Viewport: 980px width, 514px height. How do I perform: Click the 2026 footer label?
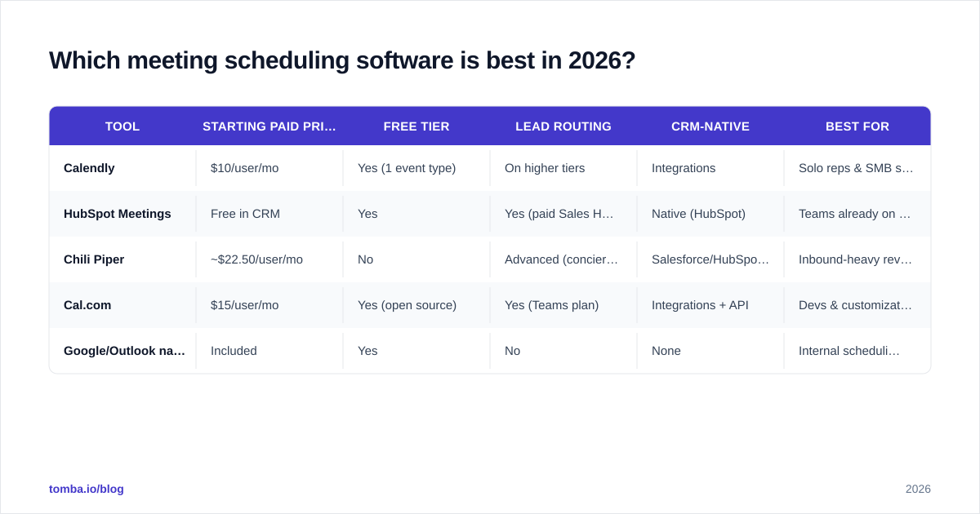click(x=918, y=489)
